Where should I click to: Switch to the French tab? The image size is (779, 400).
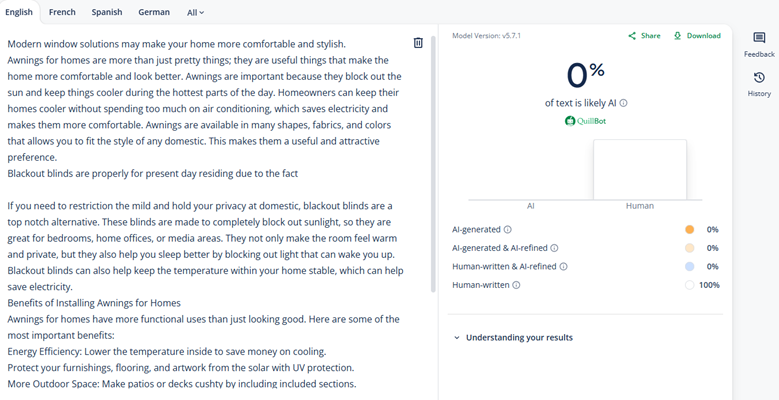[x=62, y=13]
